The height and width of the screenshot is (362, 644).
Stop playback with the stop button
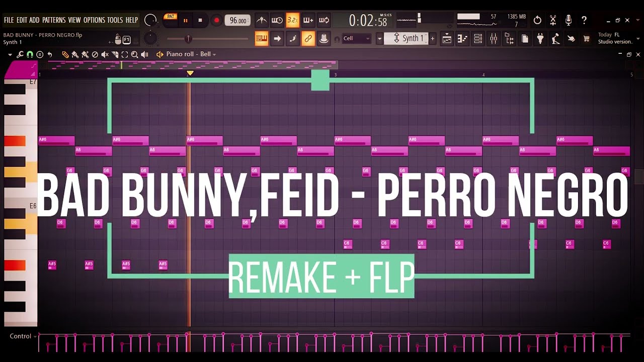click(200, 21)
